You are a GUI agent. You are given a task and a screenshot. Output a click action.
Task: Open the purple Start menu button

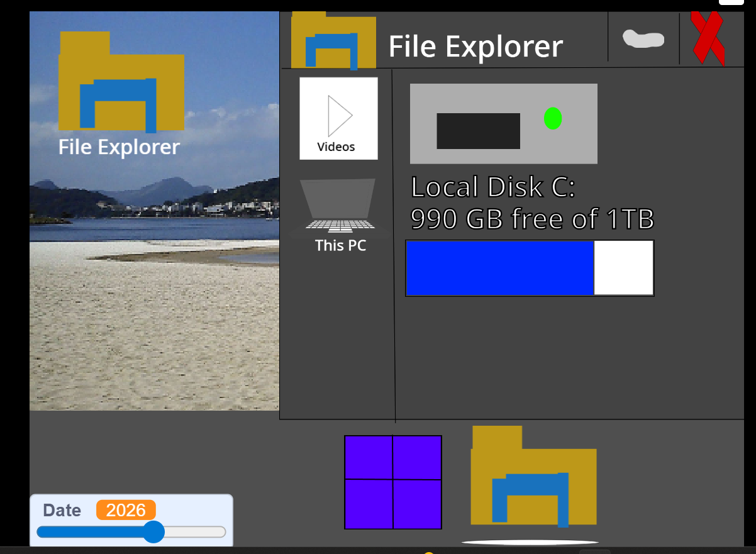coord(393,482)
